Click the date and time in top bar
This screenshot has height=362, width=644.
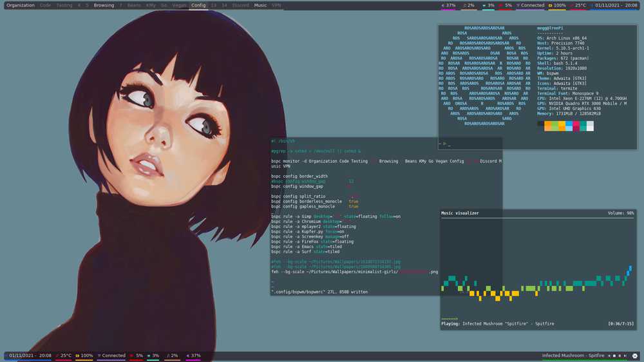[x=616, y=5]
